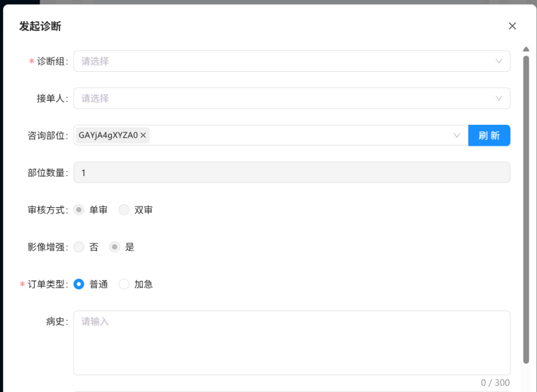
Task: Choose 普通 order type
Action: 79,284
